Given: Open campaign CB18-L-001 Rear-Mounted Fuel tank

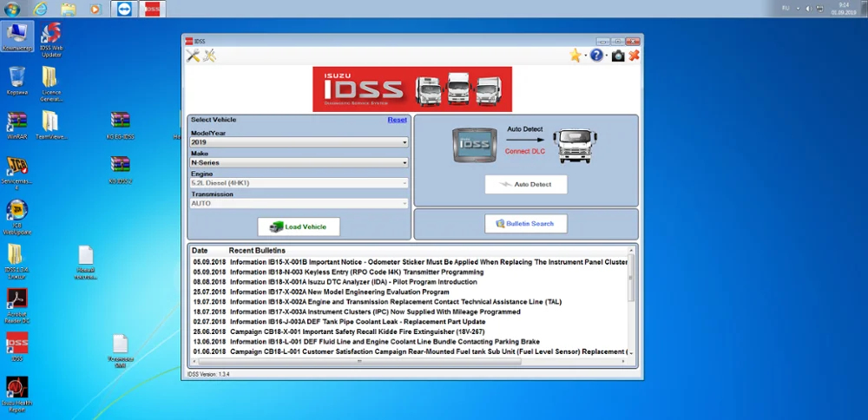Looking at the screenshot, I should tap(411, 351).
